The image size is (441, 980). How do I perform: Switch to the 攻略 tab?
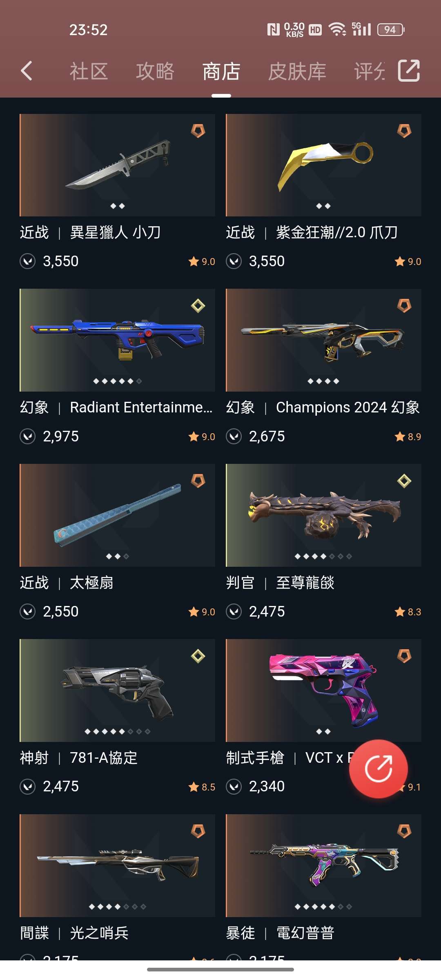tap(155, 71)
